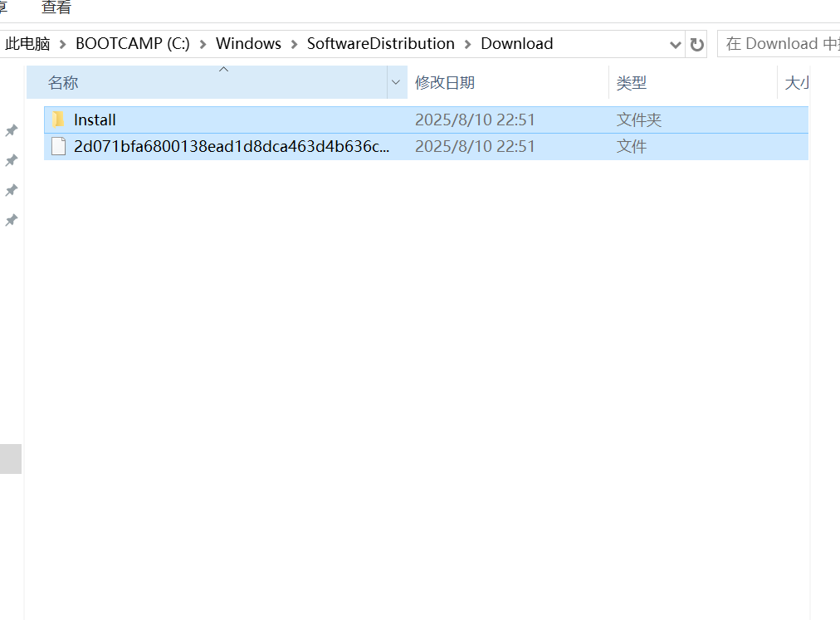The height and width of the screenshot is (620, 840).
Task: Click the 文件夹 type cell of the Install row
Action: click(x=638, y=120)
